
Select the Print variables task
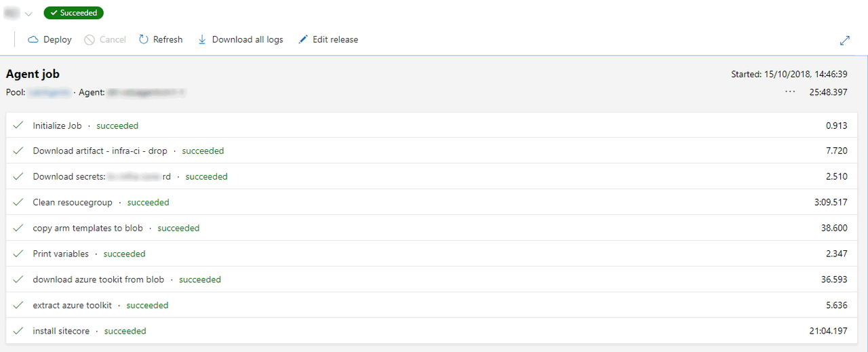coord(60,254)
